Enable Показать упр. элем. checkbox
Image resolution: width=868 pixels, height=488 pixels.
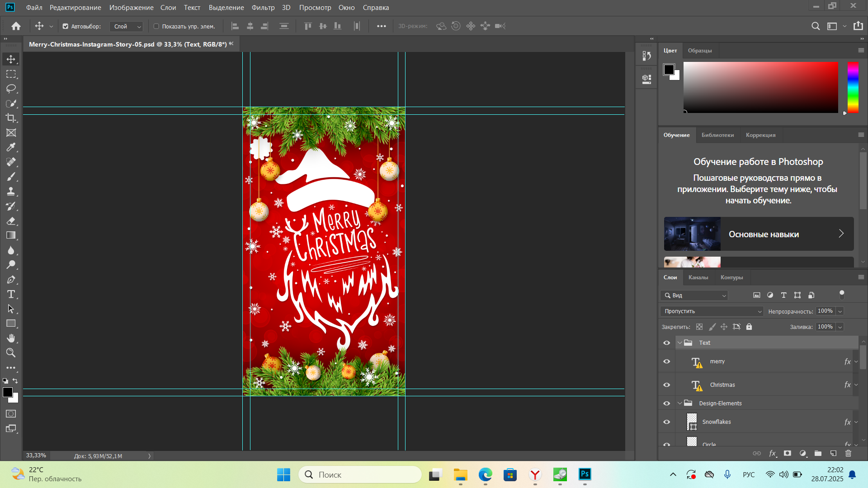156,26
